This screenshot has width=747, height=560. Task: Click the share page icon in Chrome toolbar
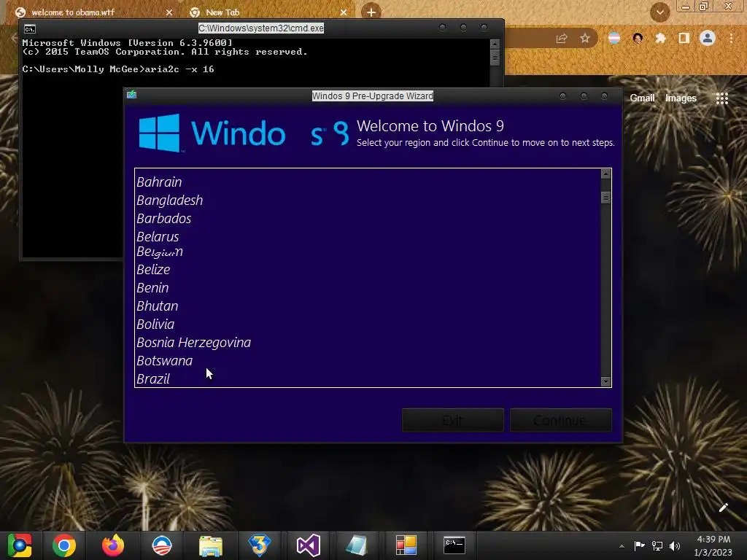pos(562,39)
